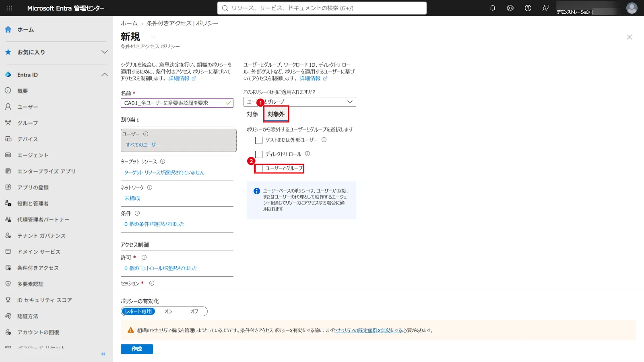644x362 pixels.
Task: Close the 新規 policy pane
Action: tap(630, 37)
